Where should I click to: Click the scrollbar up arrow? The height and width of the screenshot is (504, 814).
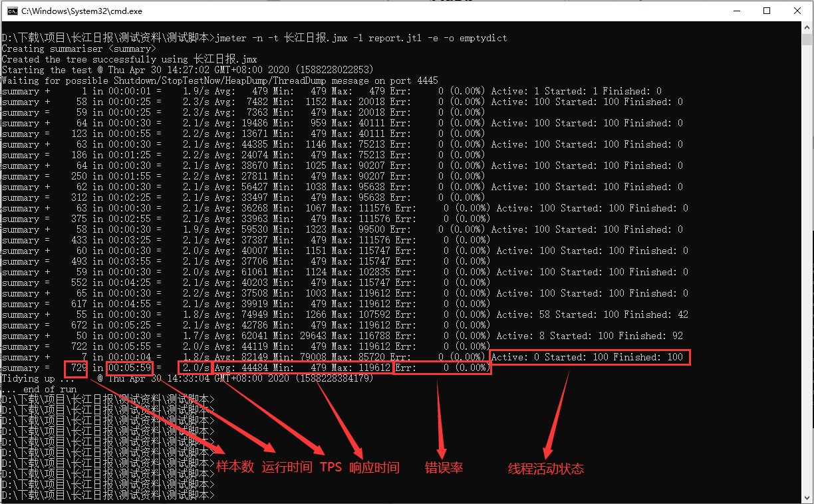(808, 26)
